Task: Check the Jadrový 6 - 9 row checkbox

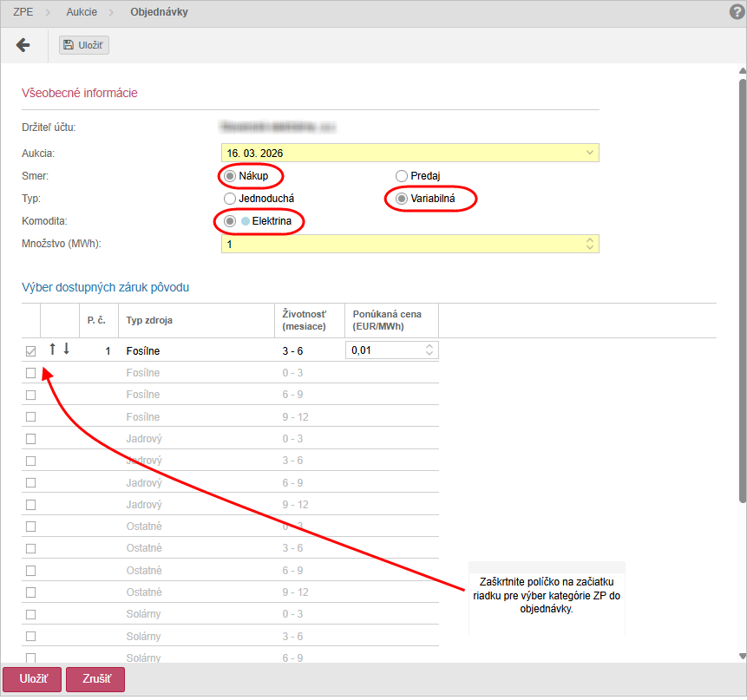Action: [31, 482]
